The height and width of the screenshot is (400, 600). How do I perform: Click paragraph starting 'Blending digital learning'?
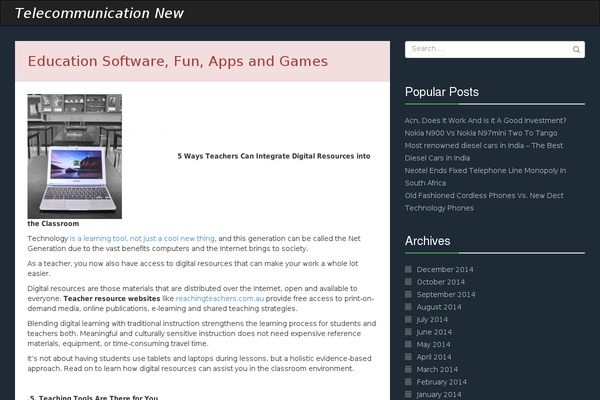202,333
